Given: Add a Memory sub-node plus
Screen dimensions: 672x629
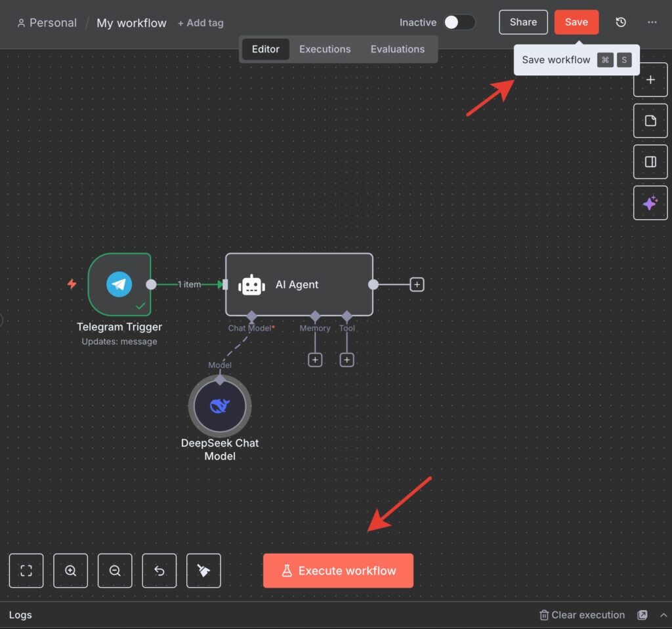Looking at the screenshot, I should (315, 360).
